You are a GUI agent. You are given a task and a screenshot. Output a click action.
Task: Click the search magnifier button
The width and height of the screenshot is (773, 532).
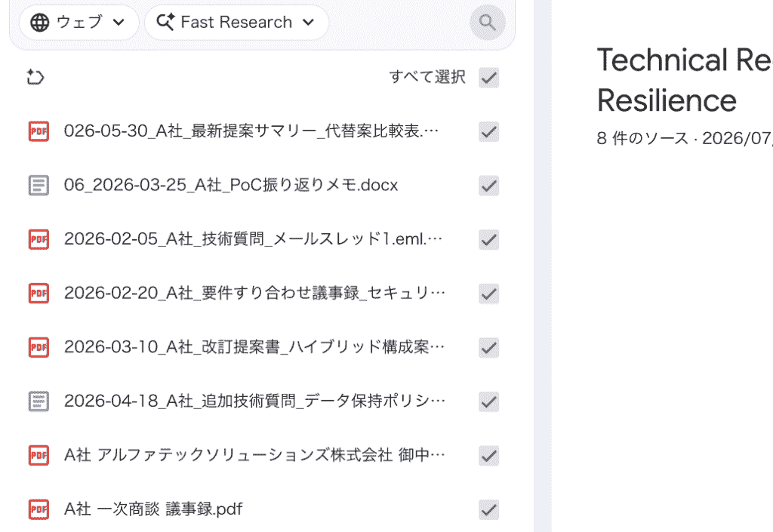pyautogui.click(x=487, y=22)
